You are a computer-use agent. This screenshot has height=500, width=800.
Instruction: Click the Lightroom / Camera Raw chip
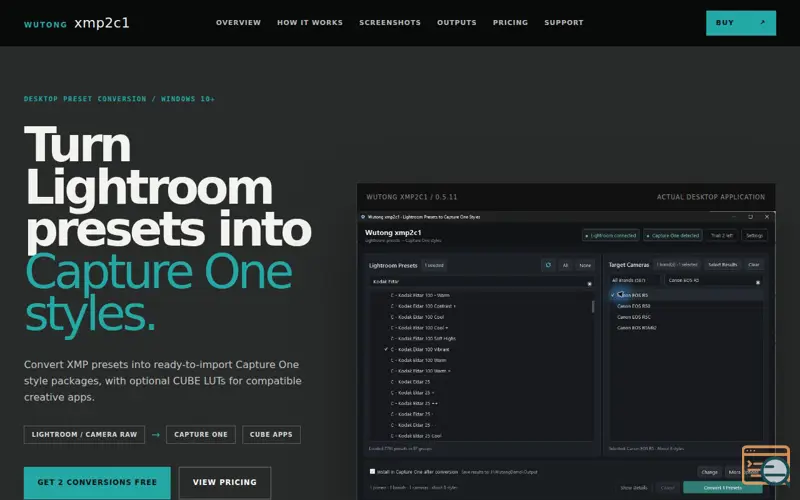84,435
